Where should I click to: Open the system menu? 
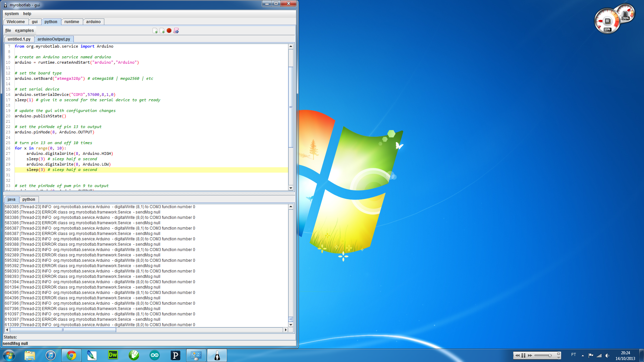point(12,14)
